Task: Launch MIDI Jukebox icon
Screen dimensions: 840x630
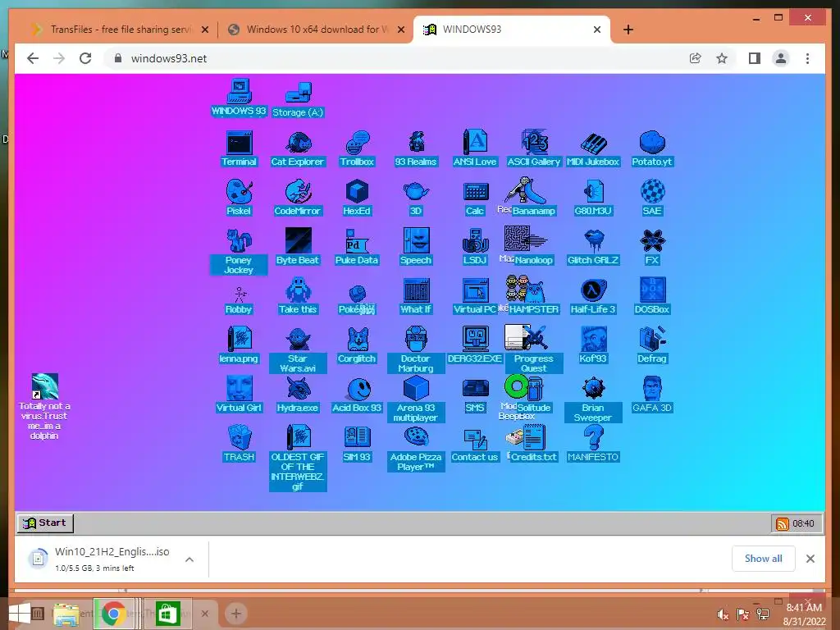Action: (x=593, y=148)
